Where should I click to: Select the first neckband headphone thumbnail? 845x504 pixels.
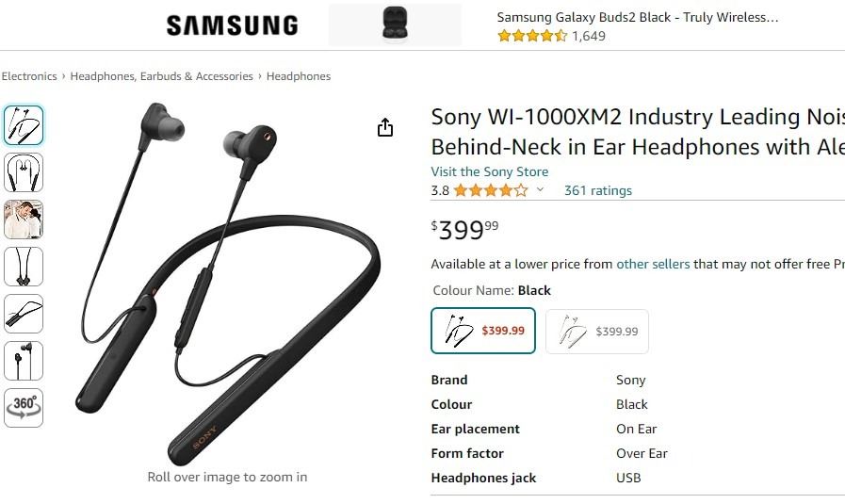point(24,125)
